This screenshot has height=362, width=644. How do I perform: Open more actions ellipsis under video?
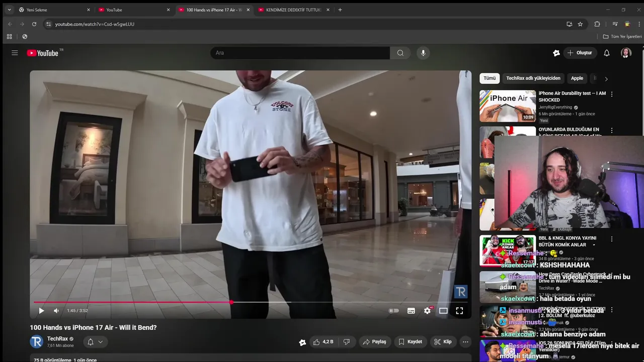point(465,342)
